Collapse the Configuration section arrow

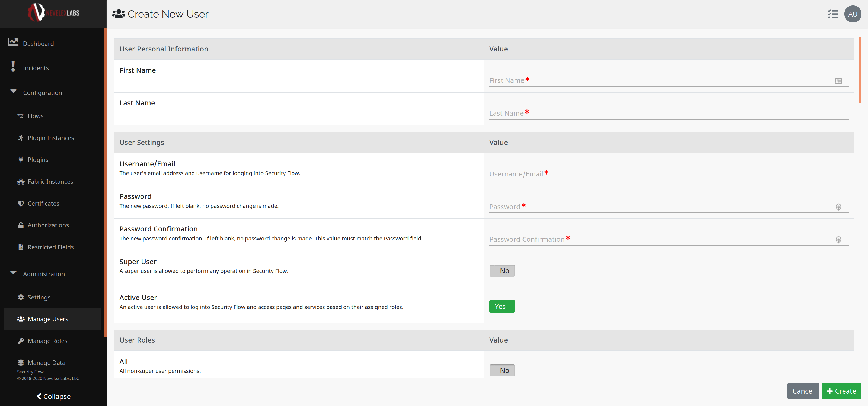[14, 92]
